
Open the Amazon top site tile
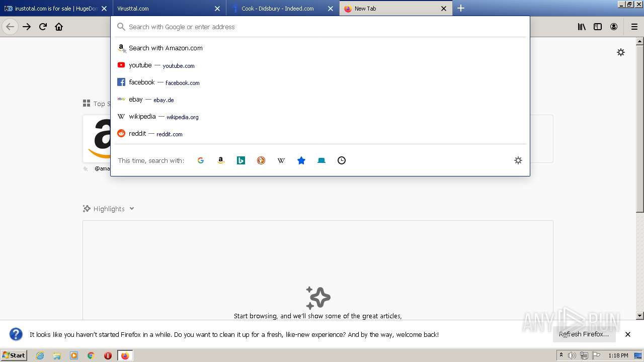(x=97, y=139)
